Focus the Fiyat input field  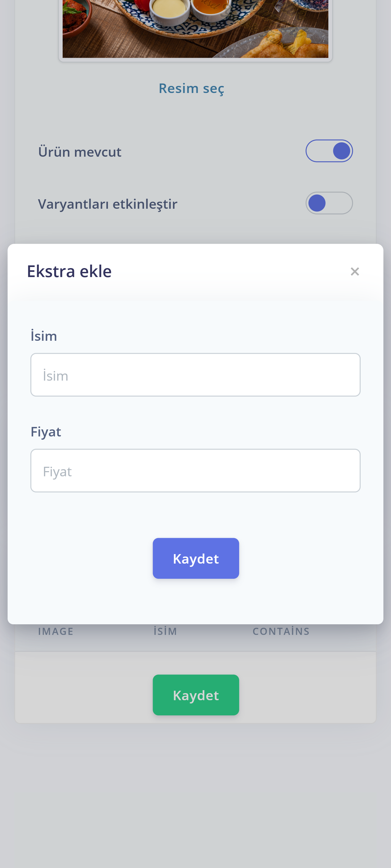(x=195, y=470)
